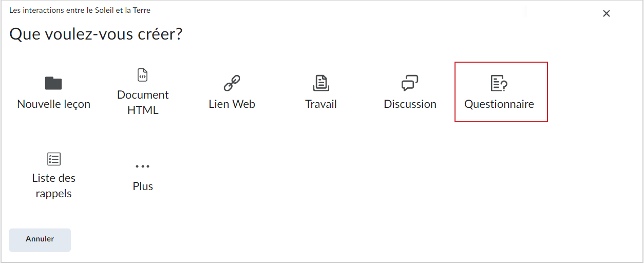Choose the "Liste des rappels" text
644x263 pixels.
pyautogui.click(x=54, y=186)
